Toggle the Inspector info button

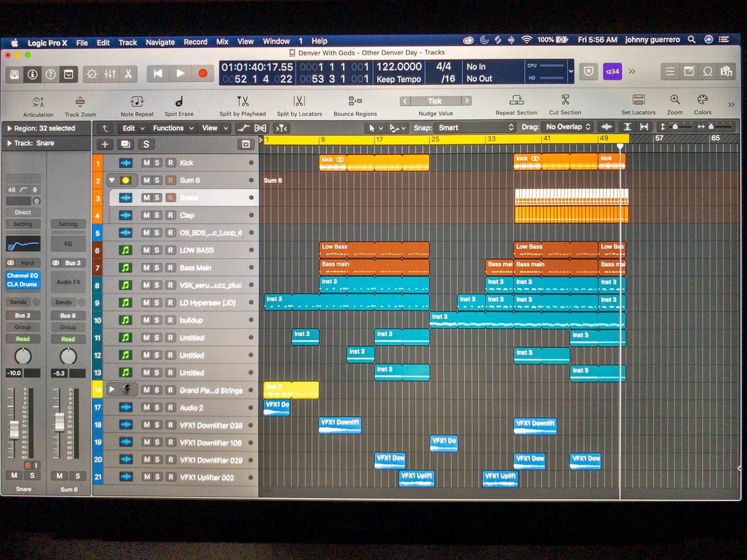[x=32, y=73]
